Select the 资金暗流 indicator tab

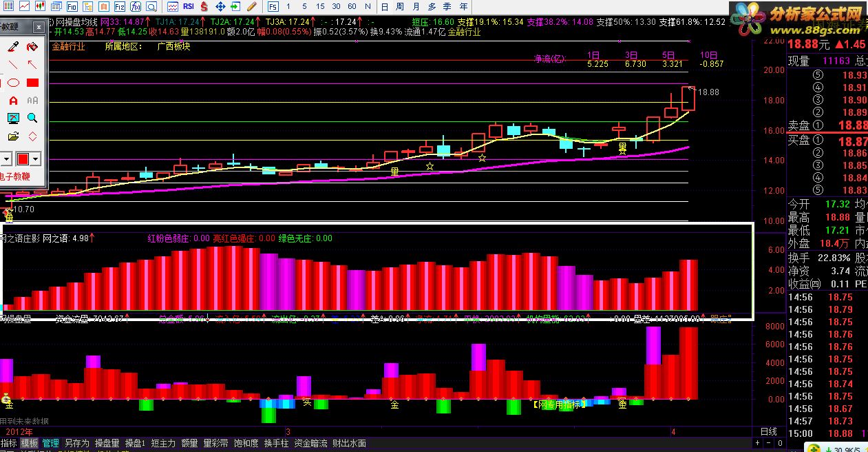click(310, 443)
